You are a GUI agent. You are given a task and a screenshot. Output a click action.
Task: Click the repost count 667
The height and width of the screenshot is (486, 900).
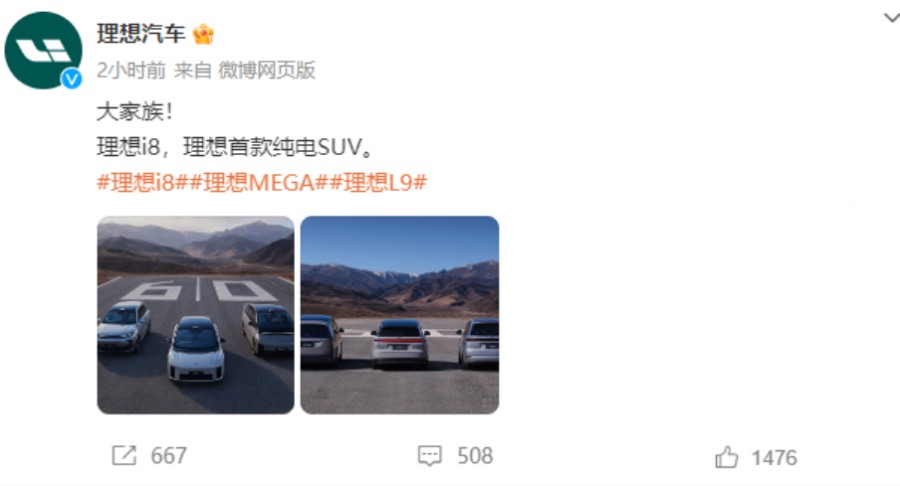169,456
